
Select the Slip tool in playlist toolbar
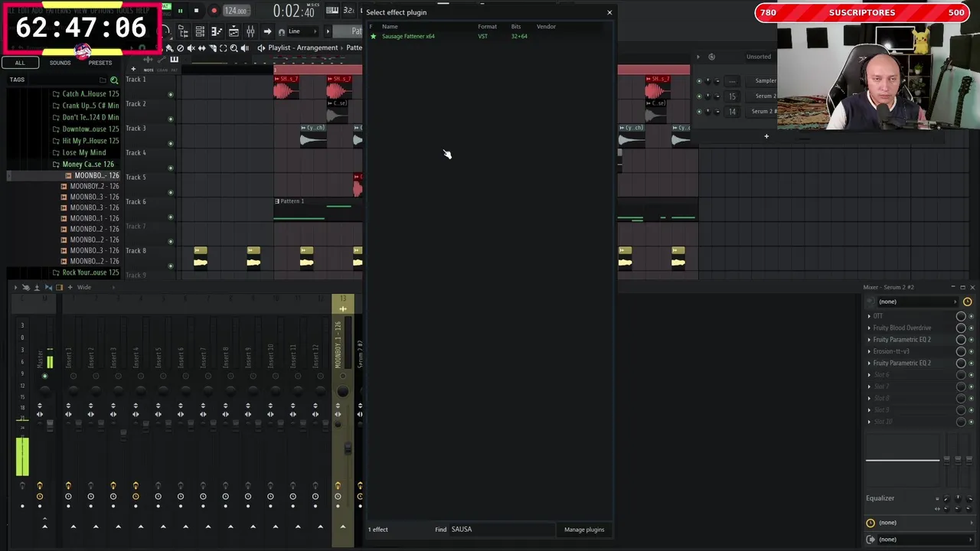click(x=202, y=47)
